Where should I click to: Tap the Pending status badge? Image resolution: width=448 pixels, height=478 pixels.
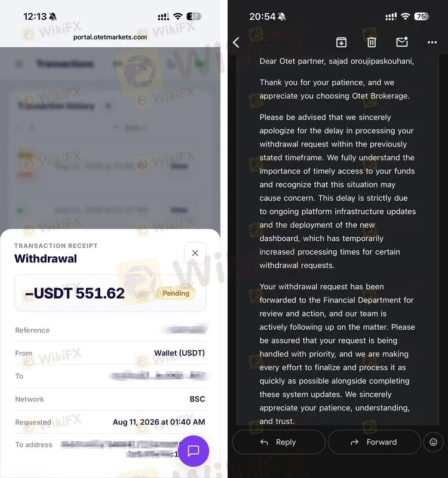(x=176, y=293)
